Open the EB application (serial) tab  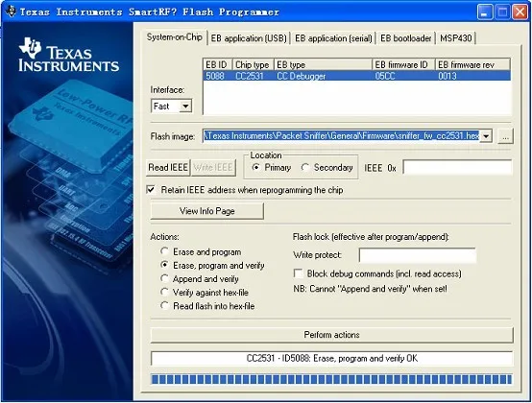[x=333, y=38]
